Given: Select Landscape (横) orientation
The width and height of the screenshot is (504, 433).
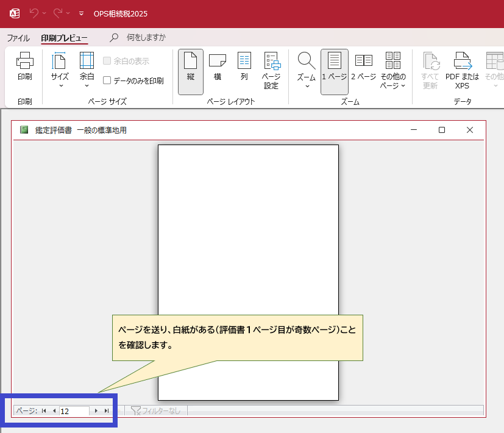Looking at the screenshot, I should (x=217, y=66).
